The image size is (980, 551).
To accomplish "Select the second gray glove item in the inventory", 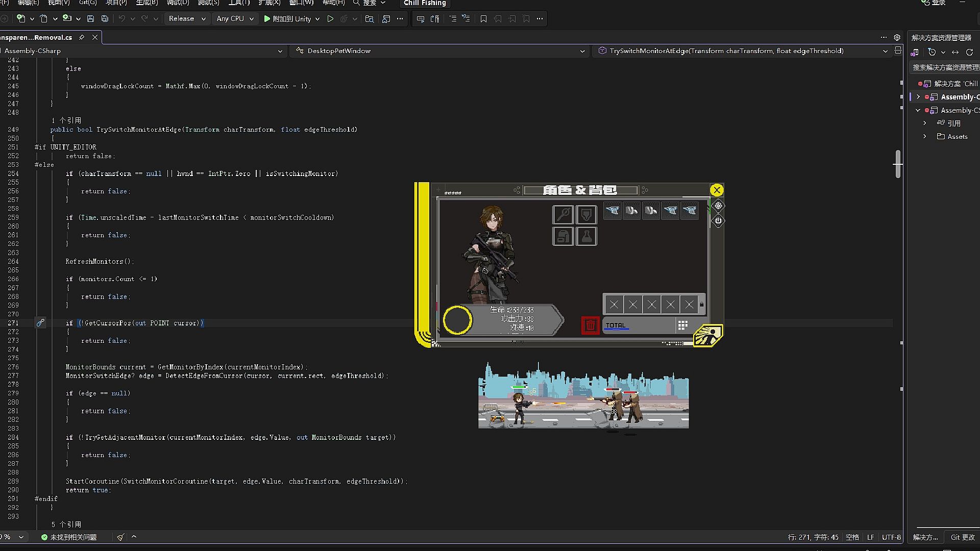I will click(651, 210).
